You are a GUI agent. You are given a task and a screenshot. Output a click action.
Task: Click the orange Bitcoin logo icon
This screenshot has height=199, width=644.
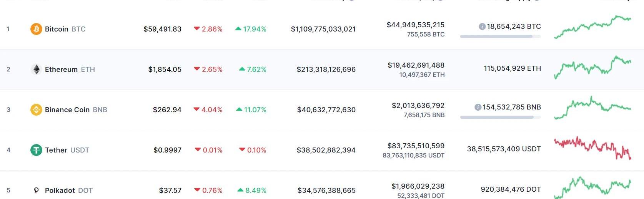pyautogui.click(x=36, y=29)
